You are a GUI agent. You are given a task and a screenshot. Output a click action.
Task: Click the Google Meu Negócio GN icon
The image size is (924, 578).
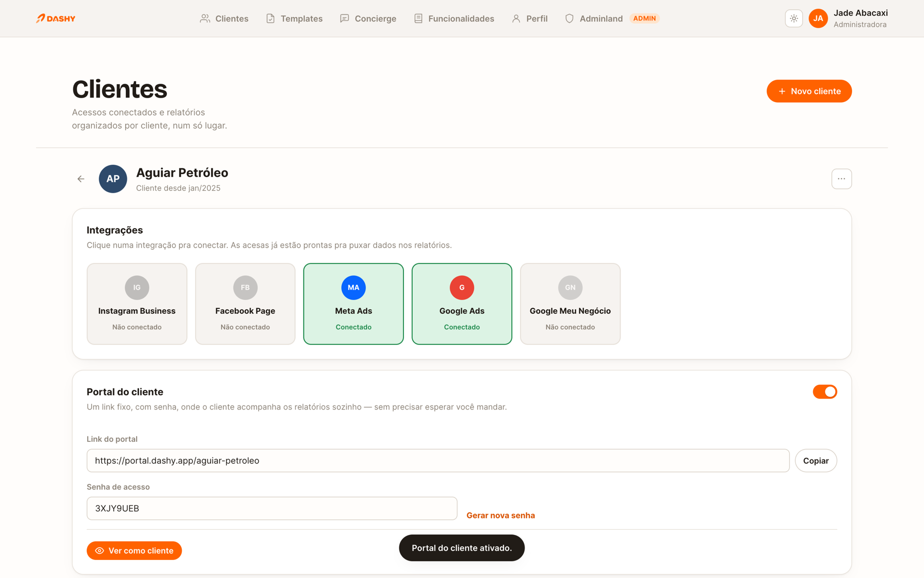tap(570, 287)
